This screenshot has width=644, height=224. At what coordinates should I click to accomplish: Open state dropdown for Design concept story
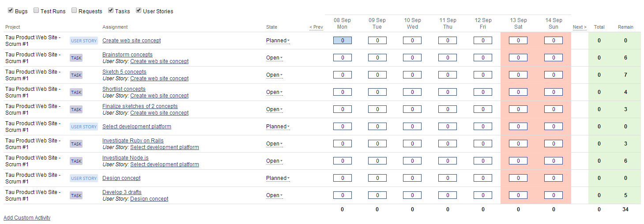[x=278, y=178]
